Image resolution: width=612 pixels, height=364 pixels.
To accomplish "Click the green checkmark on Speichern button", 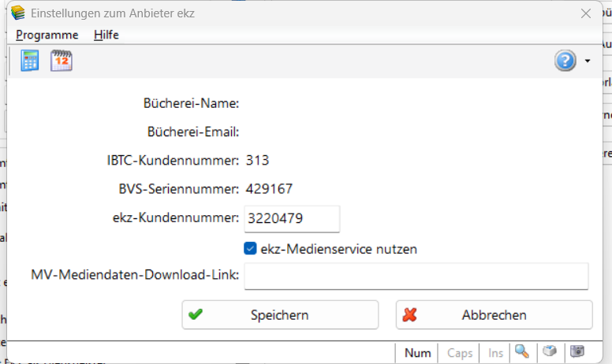I will coord(195,314).
